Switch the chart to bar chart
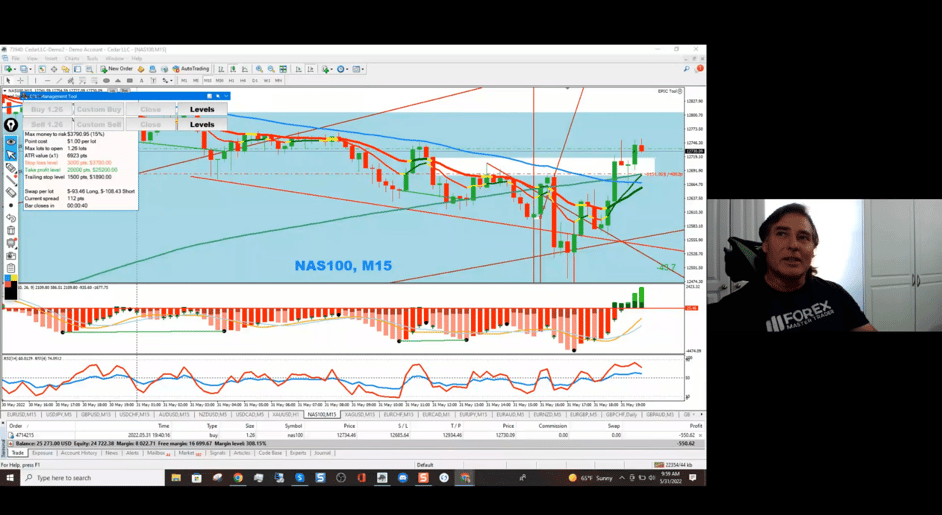 click(221, 69)
